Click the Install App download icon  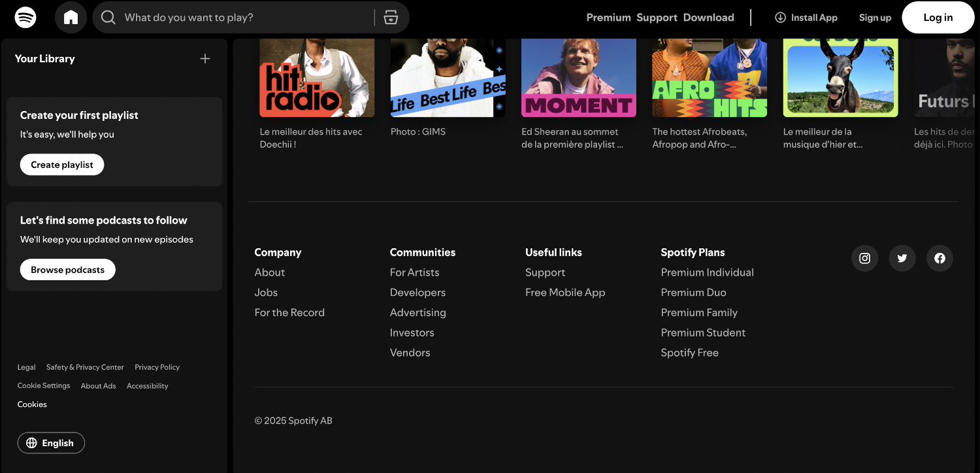point(780,18)
